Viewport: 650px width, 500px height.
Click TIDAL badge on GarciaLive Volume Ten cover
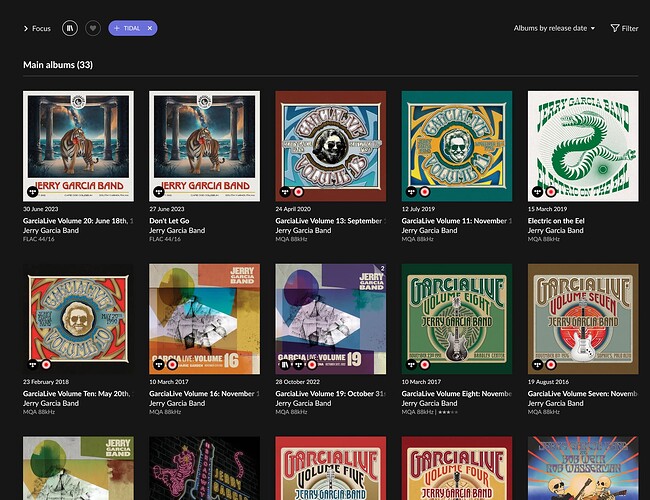tap(33, 363)
